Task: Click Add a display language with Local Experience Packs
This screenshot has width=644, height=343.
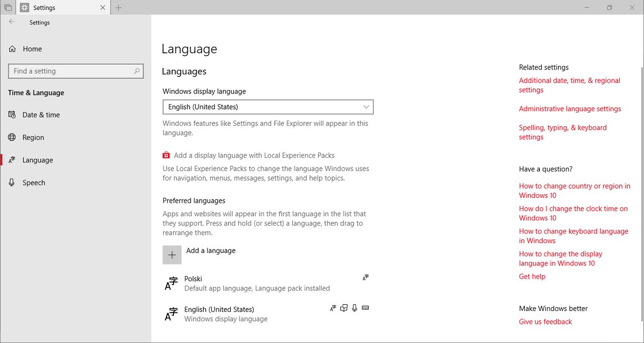Action: 254,155
